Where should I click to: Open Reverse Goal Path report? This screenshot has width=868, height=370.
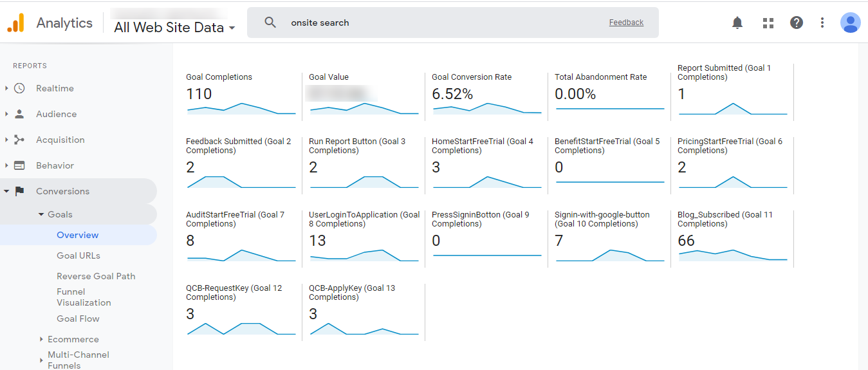(x=96, y=276)
